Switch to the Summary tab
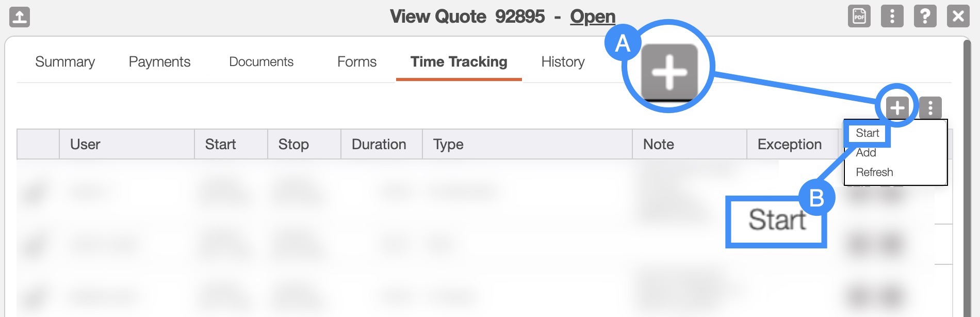The height and width of the screenshot is (317, 980). coord(65,62)
